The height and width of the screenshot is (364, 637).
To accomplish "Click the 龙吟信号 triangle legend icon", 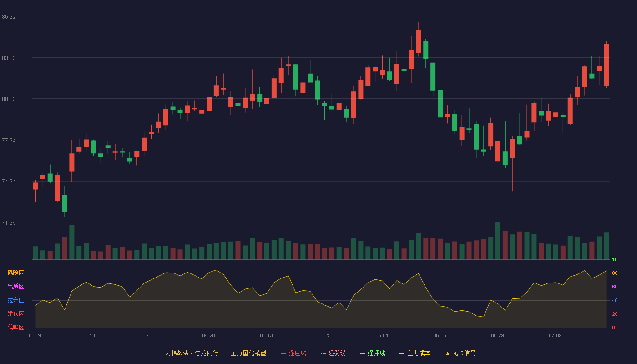I will point(448,354).
